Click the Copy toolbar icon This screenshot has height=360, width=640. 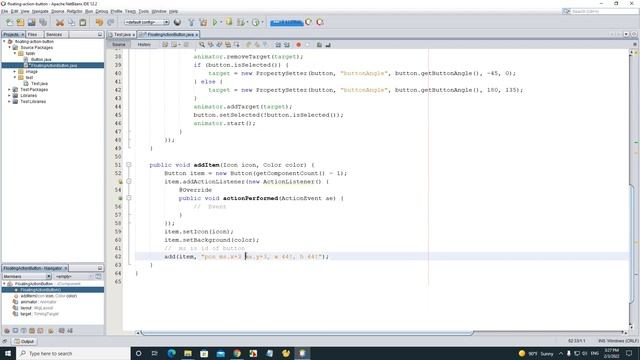point(71,22)
